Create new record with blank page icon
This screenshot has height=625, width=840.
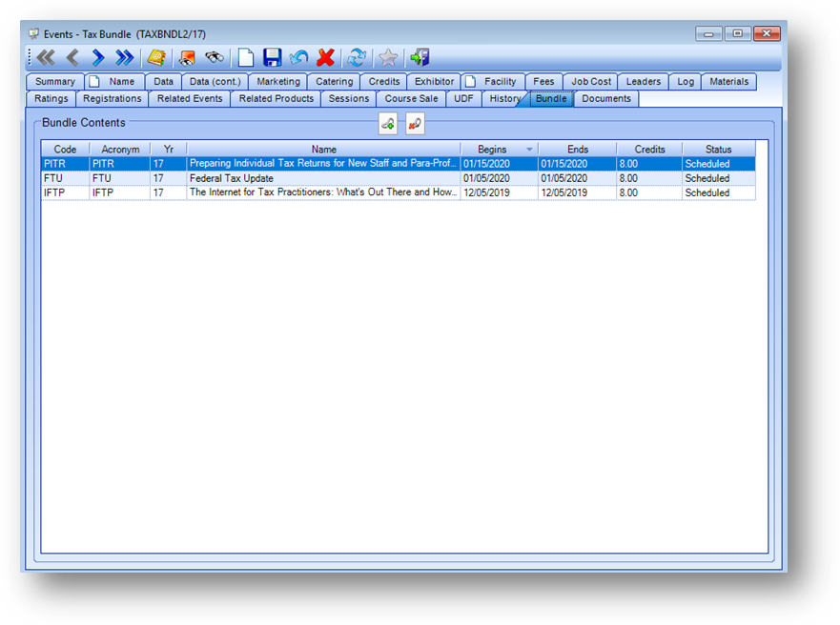click(245, 57)
